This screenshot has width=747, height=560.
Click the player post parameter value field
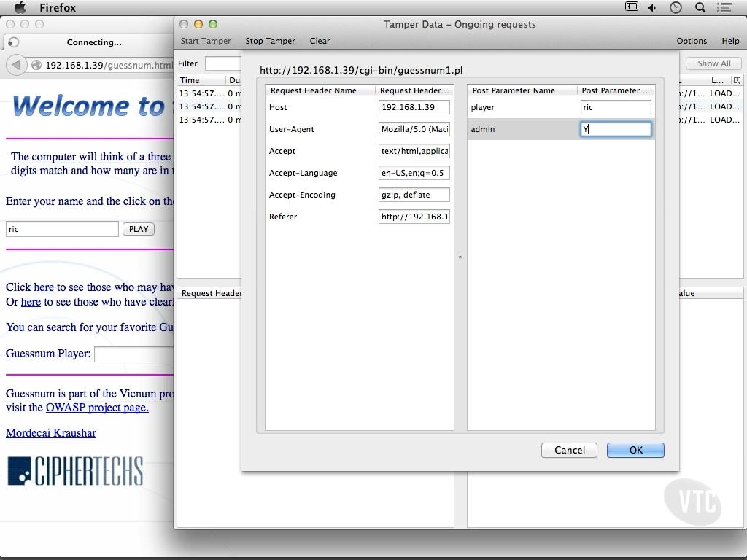(616, 107)
